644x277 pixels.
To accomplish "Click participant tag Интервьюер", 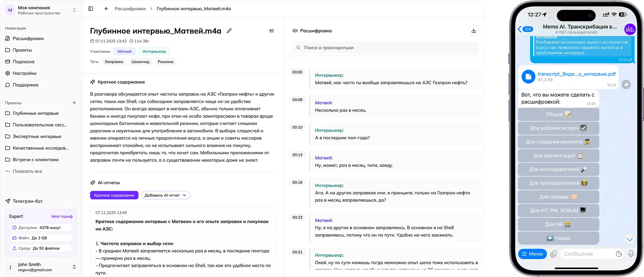I will [154, 51].
